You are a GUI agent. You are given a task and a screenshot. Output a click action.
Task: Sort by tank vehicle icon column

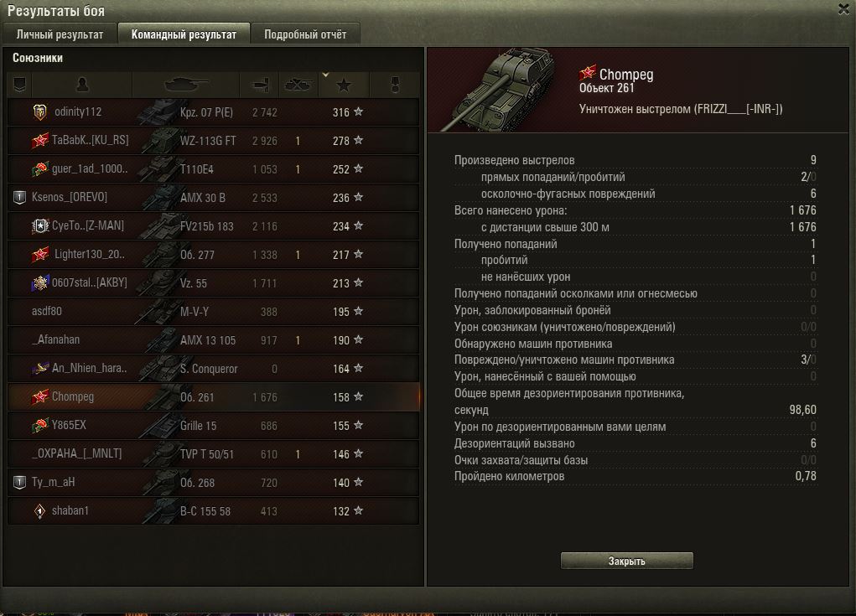185,85
